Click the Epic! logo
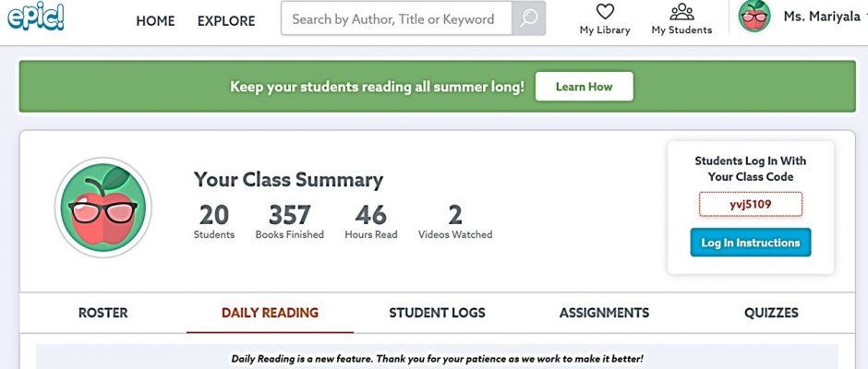This screenshot has height=369, width=868. tap(36, 16)
